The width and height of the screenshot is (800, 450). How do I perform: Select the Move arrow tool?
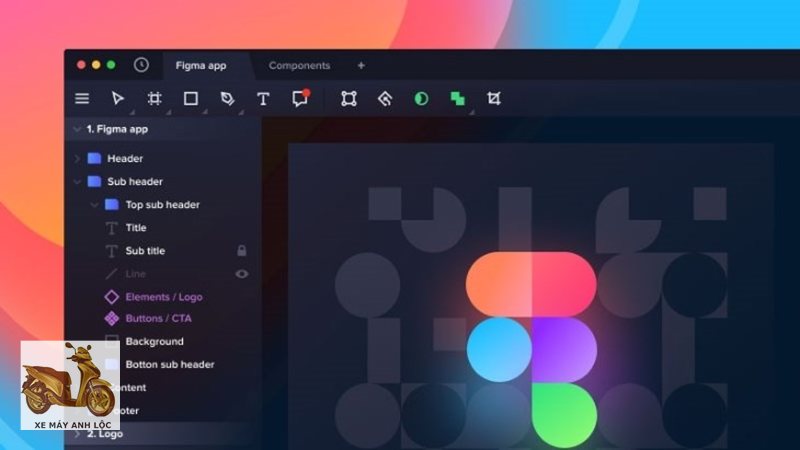coord(118,98)
